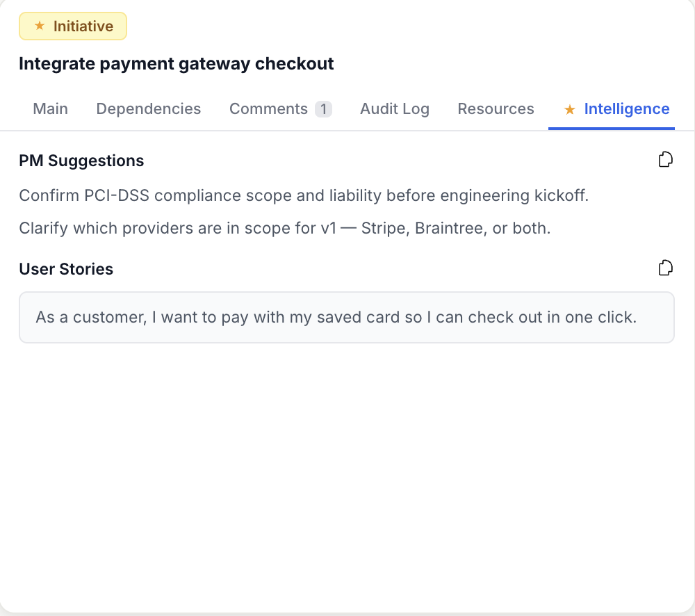Click the task title Integrate payment gateway checkout
This screenshot has width=695, height=616.
pos(177,63)
